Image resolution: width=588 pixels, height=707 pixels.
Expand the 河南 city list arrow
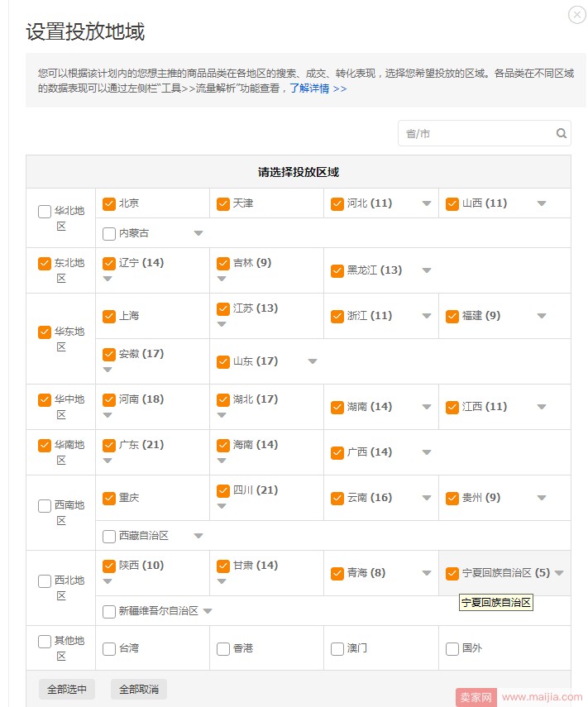pyautogui.click(x=108, y=415)
